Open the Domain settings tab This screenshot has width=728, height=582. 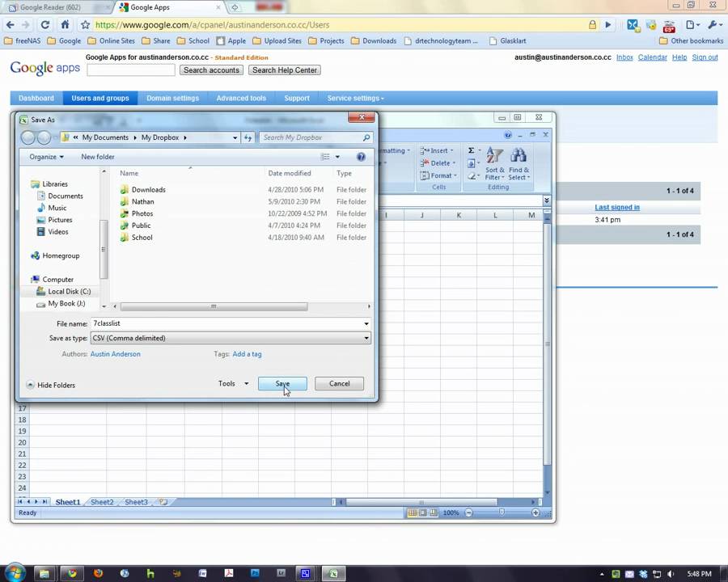pos(173,98)
